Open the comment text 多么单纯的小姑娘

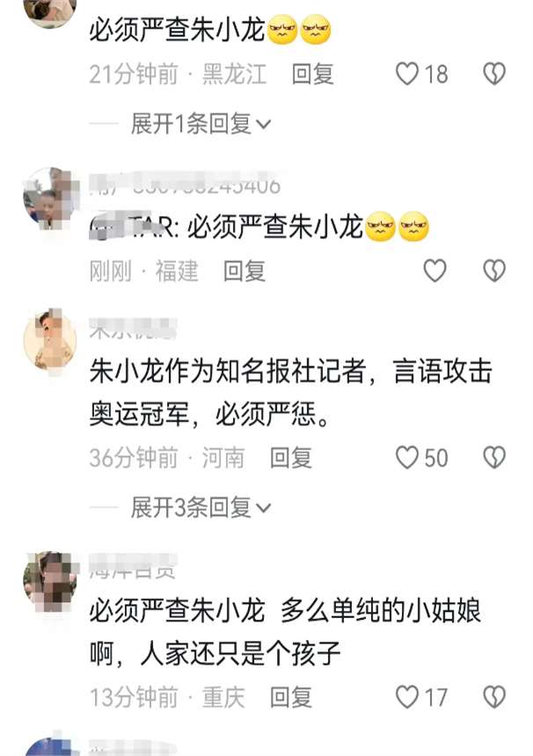[381, 610]
